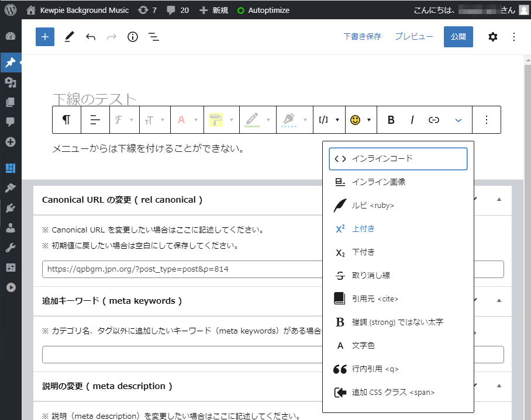Click the insert link button
This screenshot has height=420, width=531.
pos(434,120)
